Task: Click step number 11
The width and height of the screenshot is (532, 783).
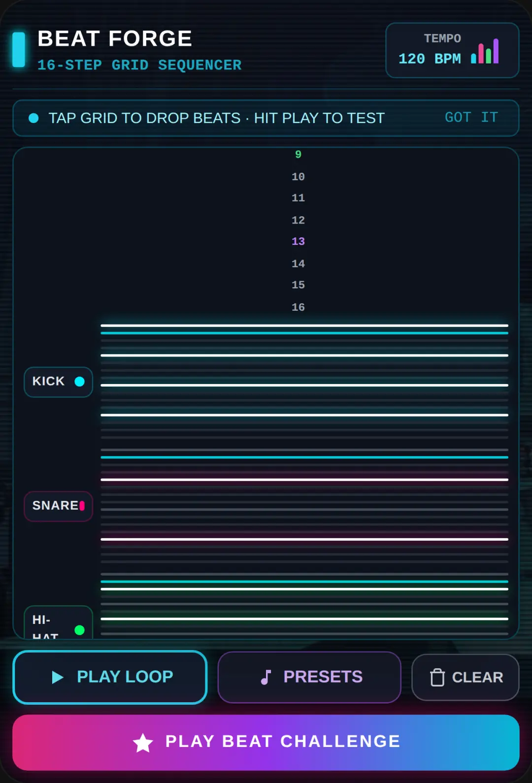Action: point(298,198)
